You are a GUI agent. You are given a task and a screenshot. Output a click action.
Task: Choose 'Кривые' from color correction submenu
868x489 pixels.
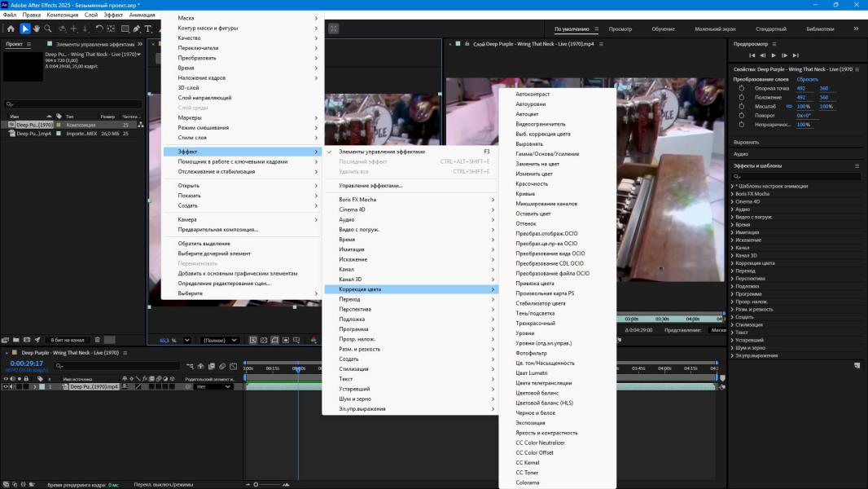tap(525, 194)
